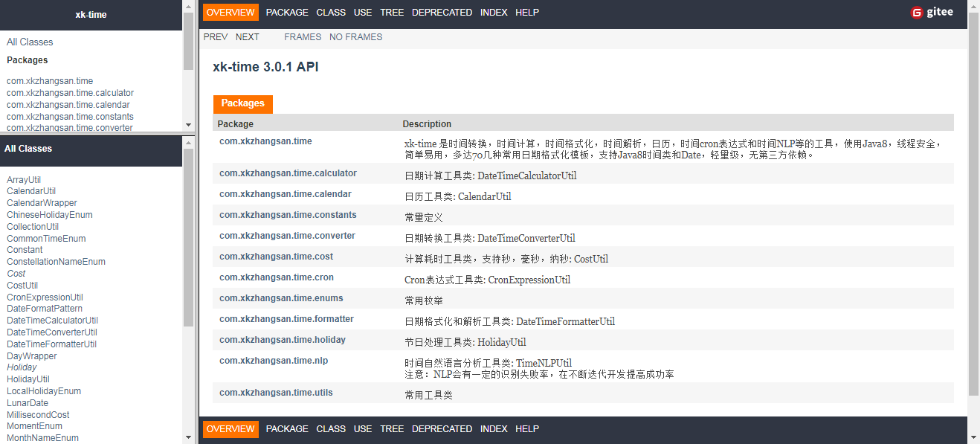Go to top INDEX navigation item
This screenshot has width=980, height=444.
coord(494,12)
